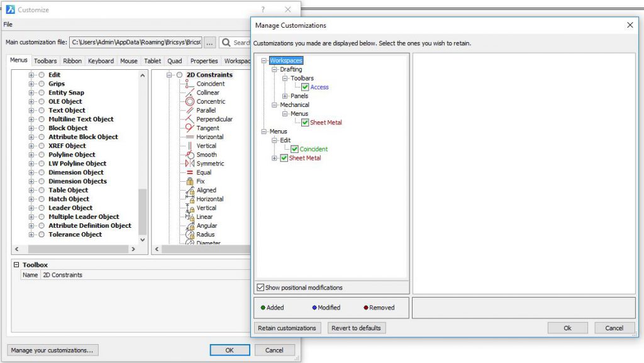Select the Perpendicular constraint icon
This screenshot has height=363, width=644.
(x=189, y=119)
